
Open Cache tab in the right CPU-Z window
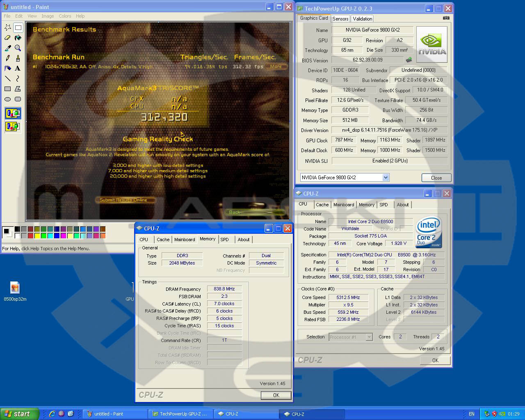click(x=322, y=205)
